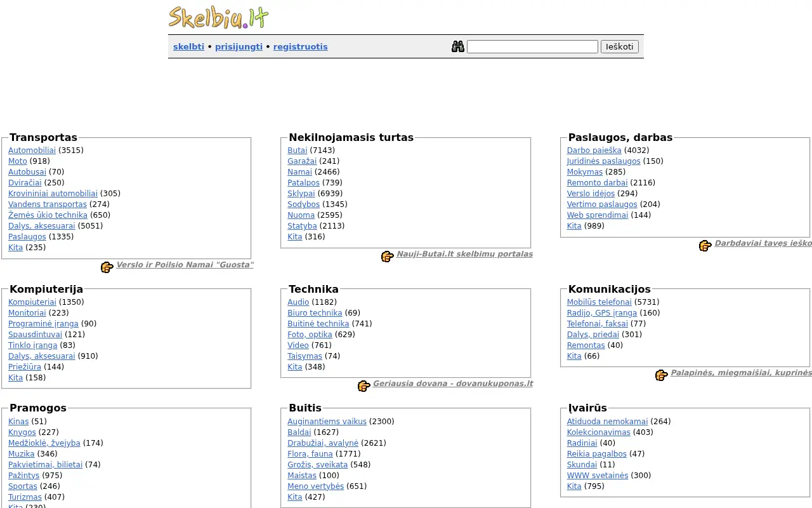Open the Foto, optika category
This screenshot has height=508, width=812.
(310, 335)
